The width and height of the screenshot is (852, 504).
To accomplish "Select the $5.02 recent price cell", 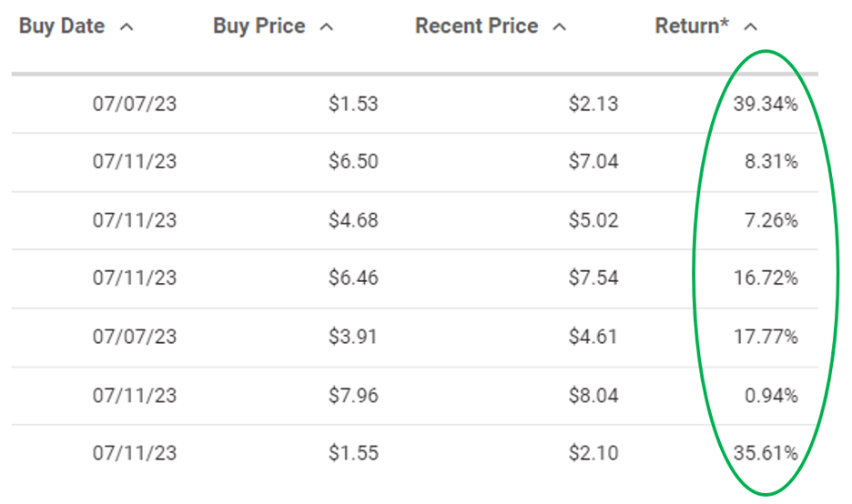I will tap(593, 220).
